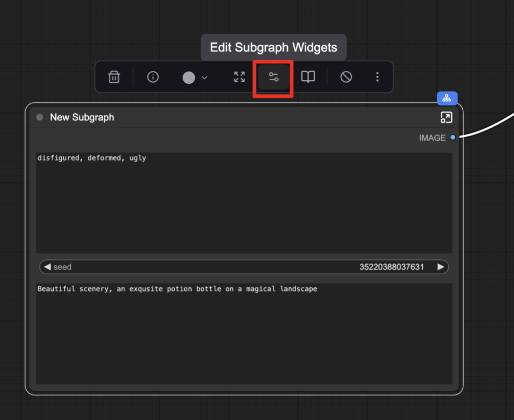Viewport: 514px width, 420px height.
Task: Click into the 'Beautiful scenery' prompt box
Action: pyautogui.click(x=244, y=334)
